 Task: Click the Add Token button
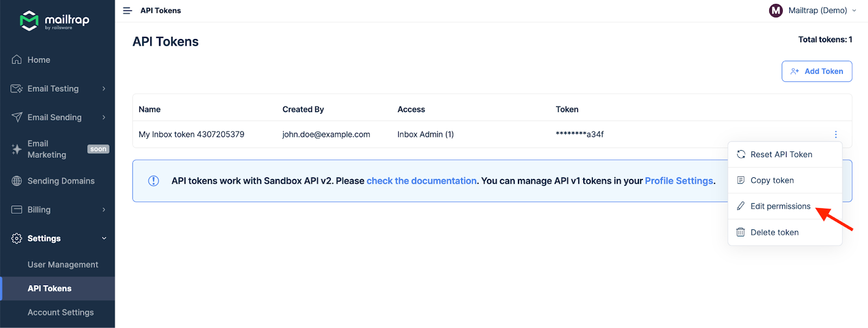click(x=816, y=72)
